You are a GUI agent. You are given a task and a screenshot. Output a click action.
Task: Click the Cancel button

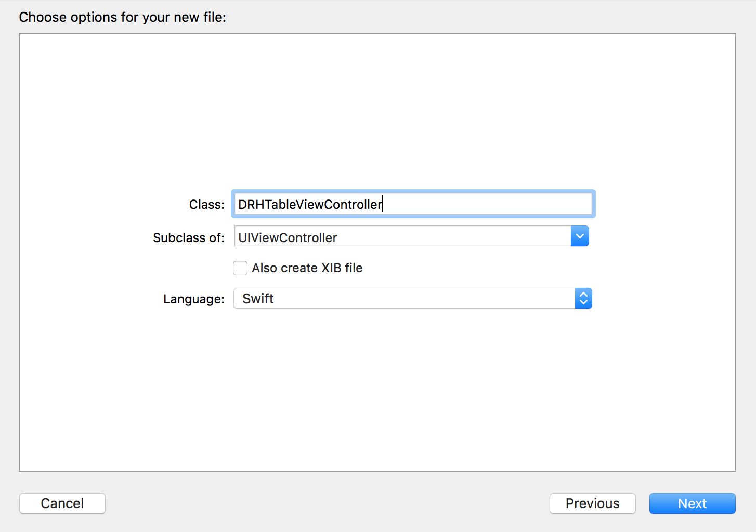(62, 503)
